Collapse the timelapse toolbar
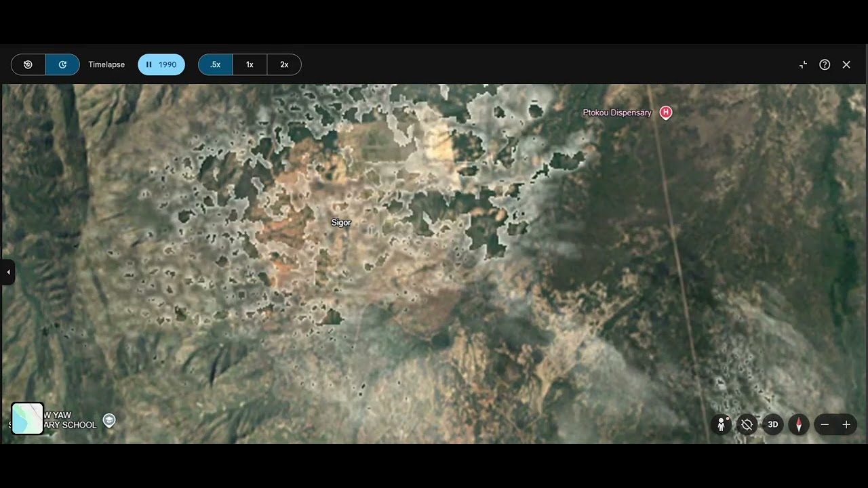The height and width of the screenshot is (488, 868). point(803,64)
